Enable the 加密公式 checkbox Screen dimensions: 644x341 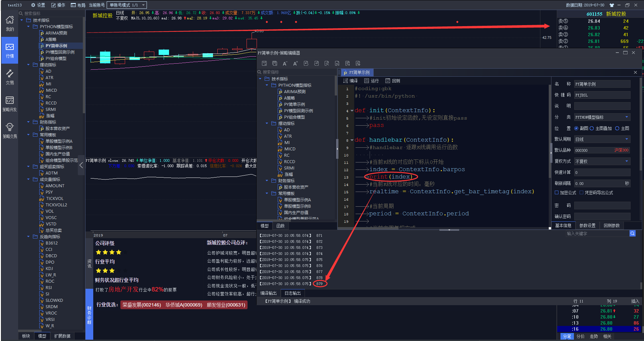tap(557, 193)
